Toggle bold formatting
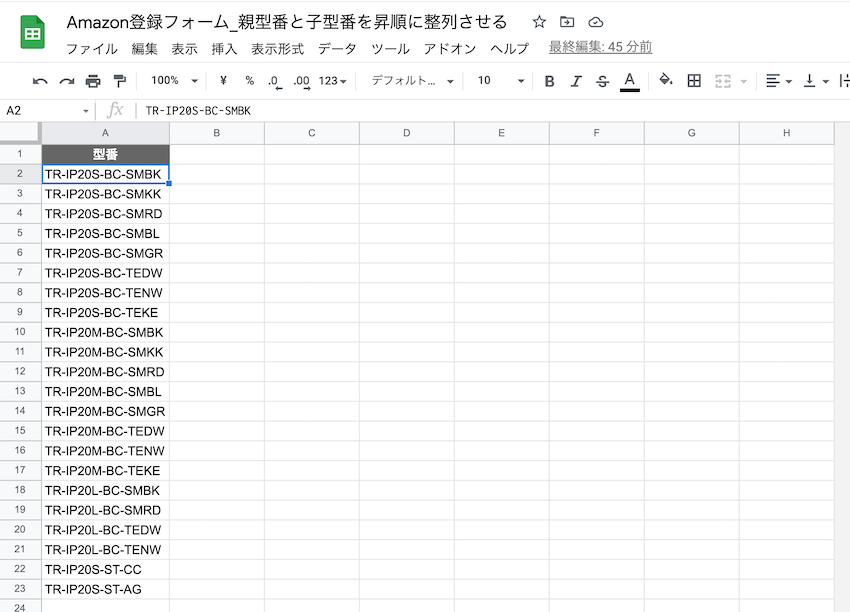This screenshot has height=612, width=850. (x=549, y=81)
